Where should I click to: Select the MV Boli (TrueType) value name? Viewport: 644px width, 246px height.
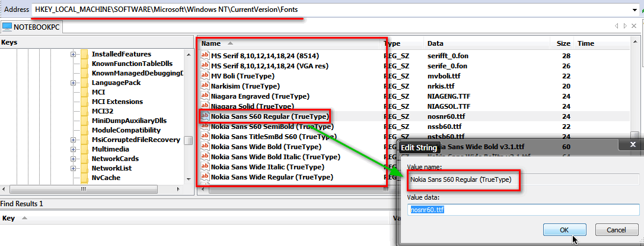click(x=243, y=76)
